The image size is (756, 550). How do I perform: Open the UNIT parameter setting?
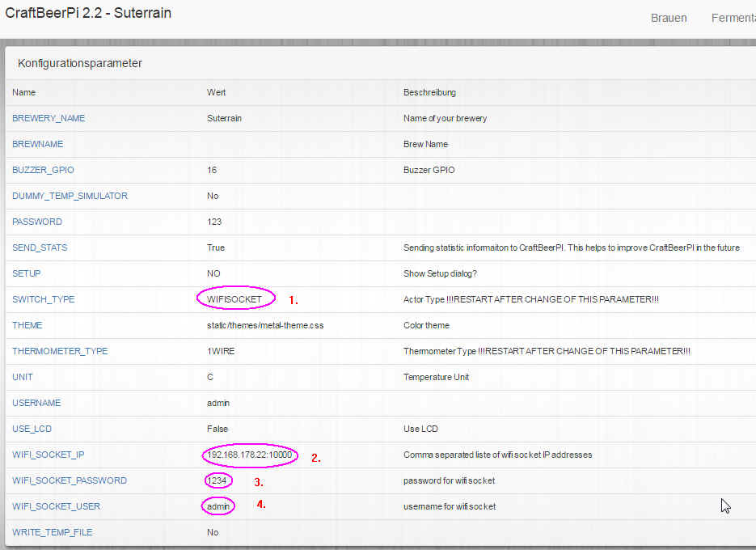click(x=23, y=377)
